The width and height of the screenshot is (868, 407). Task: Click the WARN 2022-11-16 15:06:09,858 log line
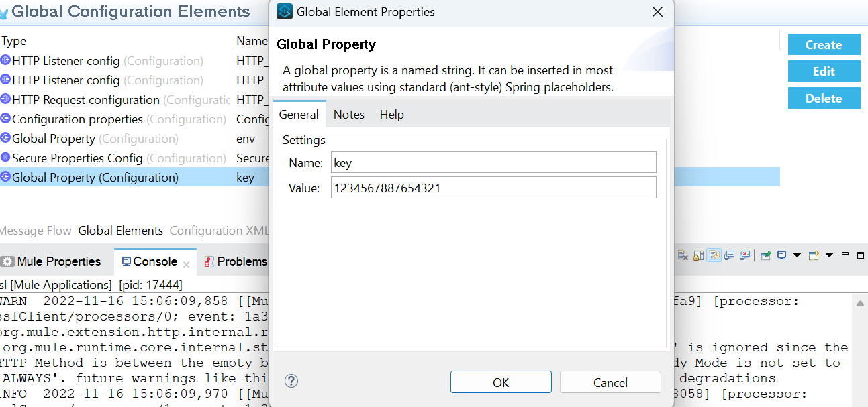pyautogui.click(x=134, y=302)
